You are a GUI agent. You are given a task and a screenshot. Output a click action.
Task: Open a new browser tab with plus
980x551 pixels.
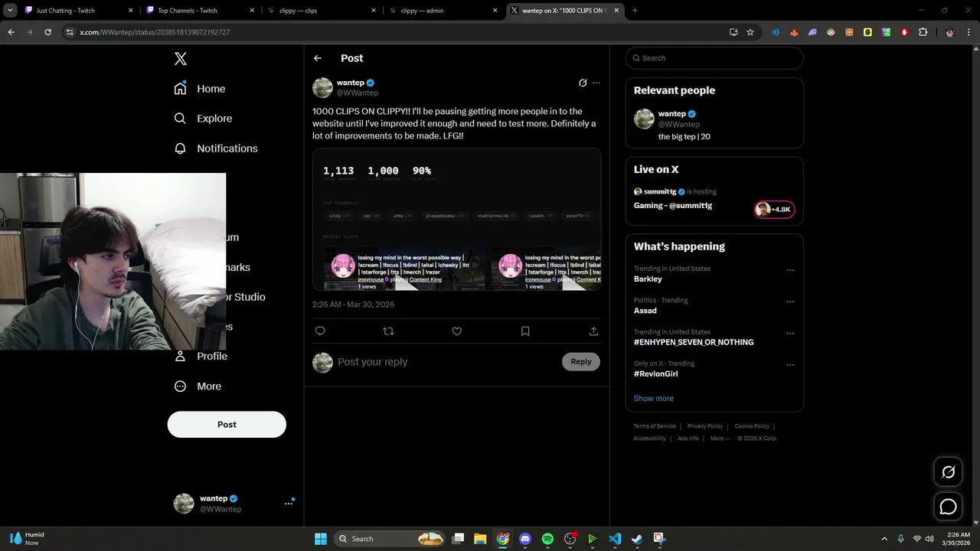[635, 11]
